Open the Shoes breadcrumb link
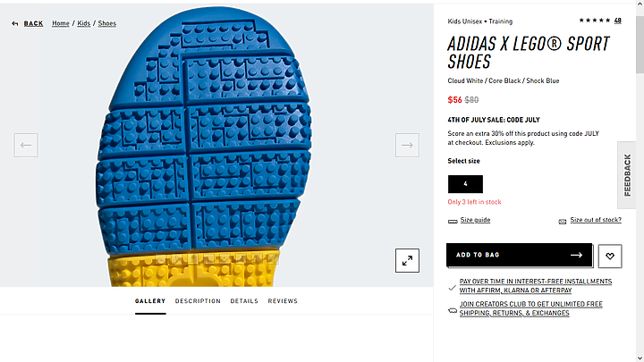The width and height of the screenshot is (644, 362). [107, 23]
